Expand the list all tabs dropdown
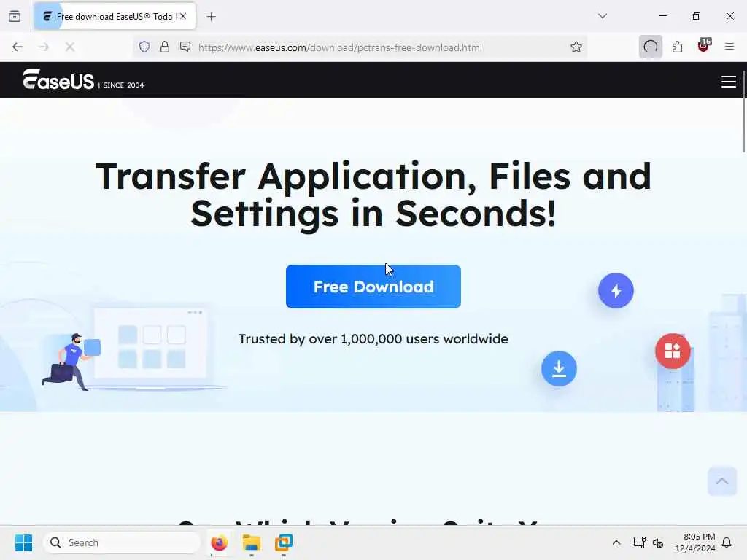This screenshot has width=747, height=560. (x=603, y=16)
